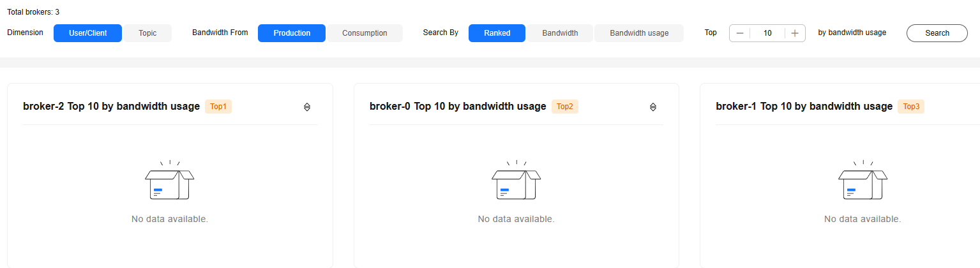Click the sort icon in broker-2 panel
The image size is (980, 268).
coord(307,107)
